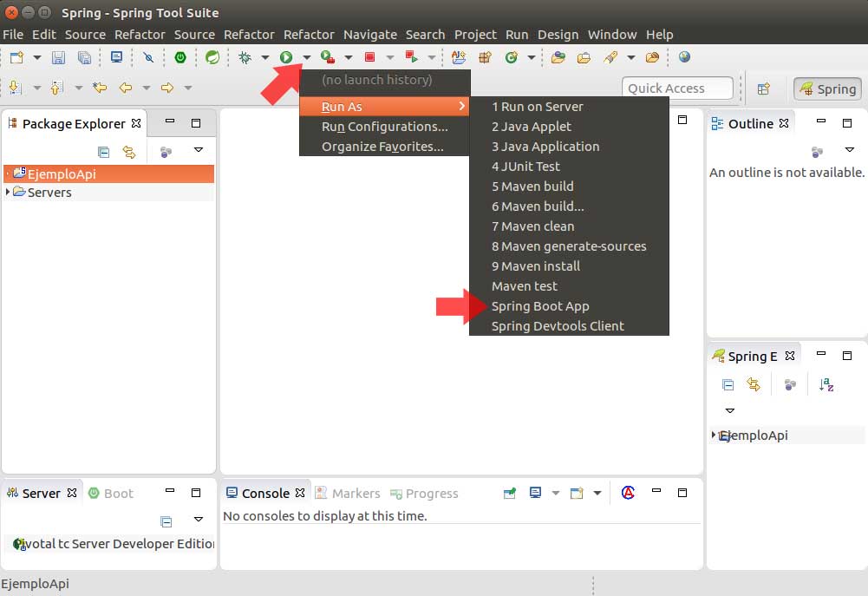Collapse All in Spring Explorer panel
The height and width of the screenshot is (596, 868).
(x=728, y=384)
